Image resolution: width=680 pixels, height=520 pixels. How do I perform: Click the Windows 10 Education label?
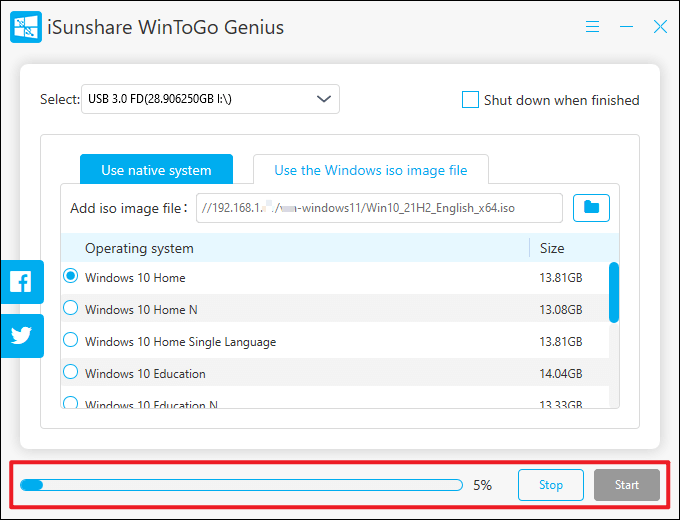pyautogui.click(x=145, y=373)
